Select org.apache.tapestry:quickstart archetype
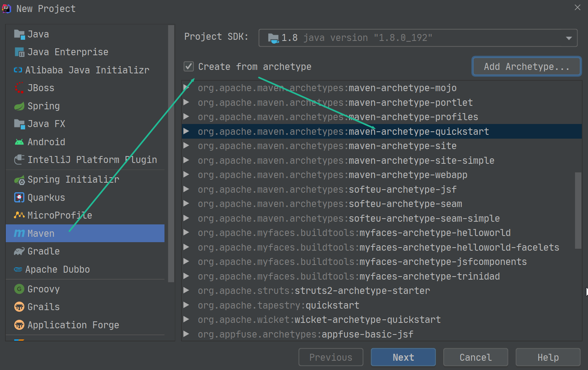Screen dimensions: 588x370 382,305
